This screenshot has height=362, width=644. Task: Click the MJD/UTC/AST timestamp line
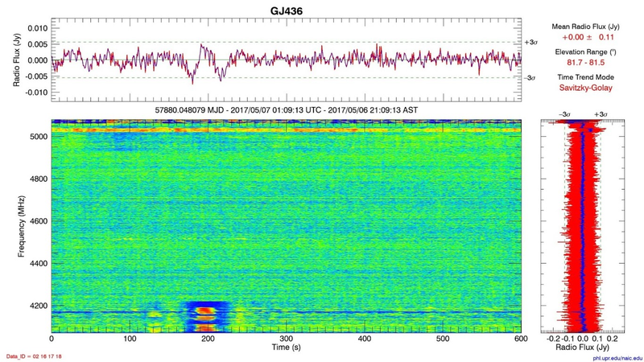pyautogui.click(x=287, y=110)
